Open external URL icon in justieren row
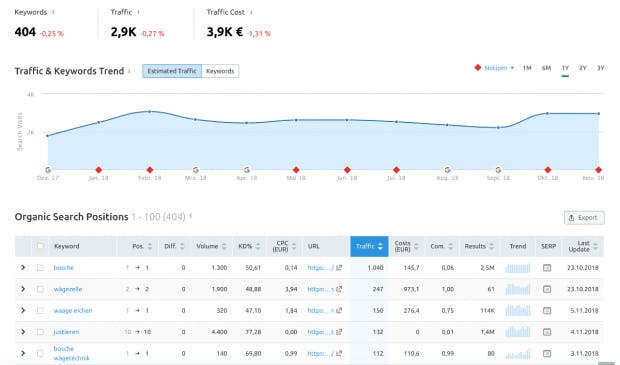The height and width of the screenshot is (365, 620). coord(339,332)
